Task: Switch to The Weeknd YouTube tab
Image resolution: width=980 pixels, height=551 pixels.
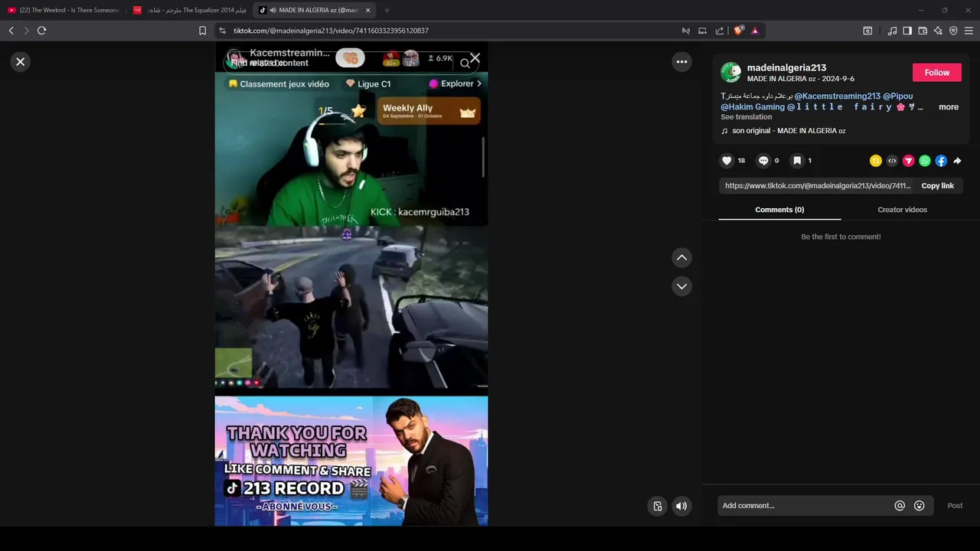Action: 64,10
